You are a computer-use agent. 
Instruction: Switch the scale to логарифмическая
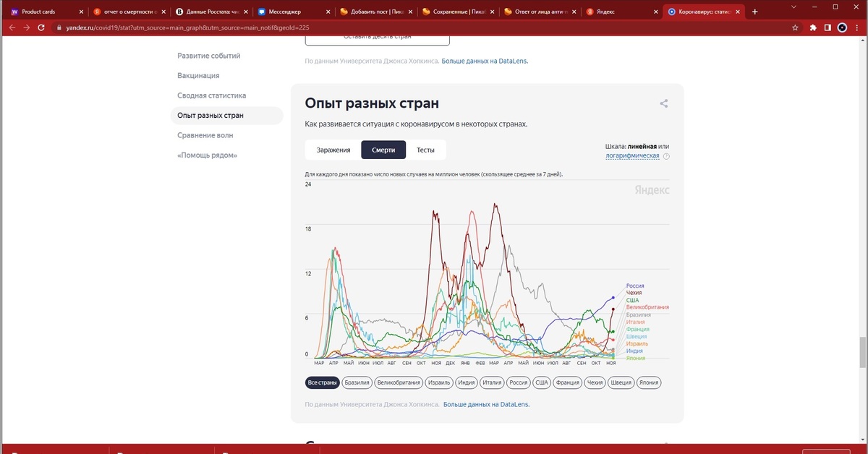632,155
